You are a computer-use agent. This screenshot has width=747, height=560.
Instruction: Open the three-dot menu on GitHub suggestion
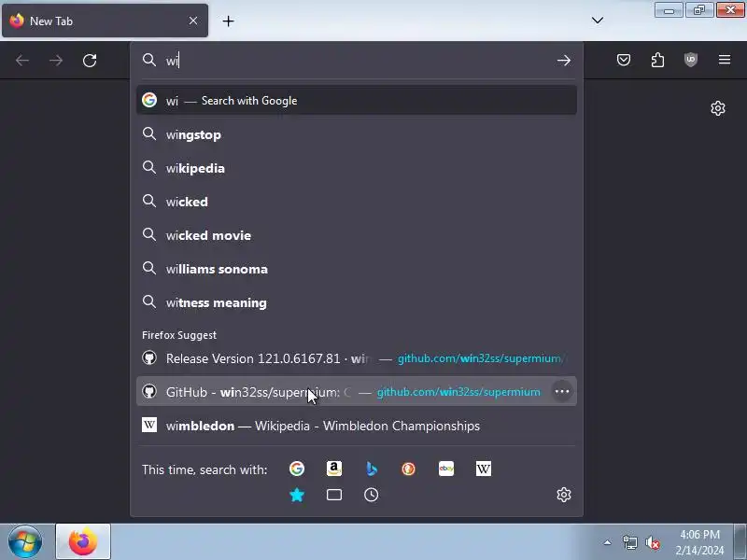click(x=562, y=391)
